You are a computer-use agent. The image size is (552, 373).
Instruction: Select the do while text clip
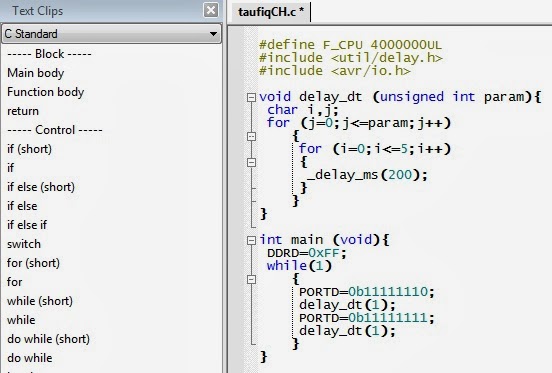[30, 358]
